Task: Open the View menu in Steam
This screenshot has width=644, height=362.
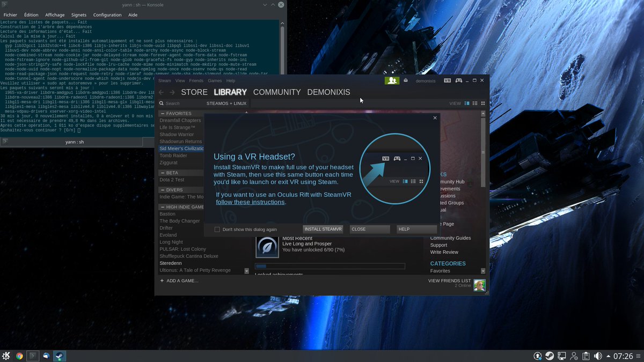Action: (x=180, y=80)
